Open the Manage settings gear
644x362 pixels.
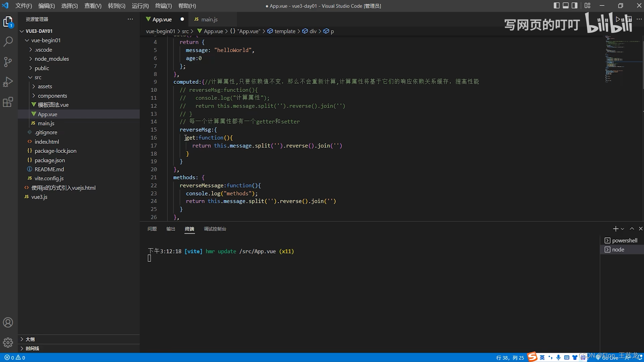tap(8, 343)
